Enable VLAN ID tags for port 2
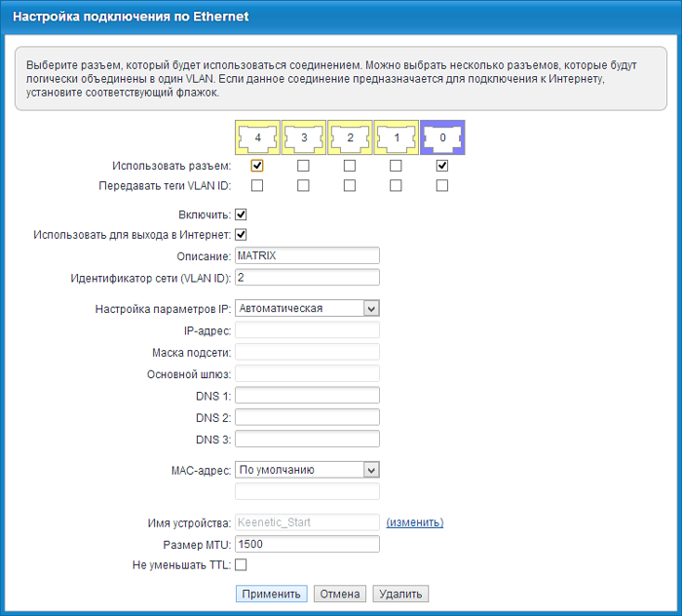 point(350,186)
